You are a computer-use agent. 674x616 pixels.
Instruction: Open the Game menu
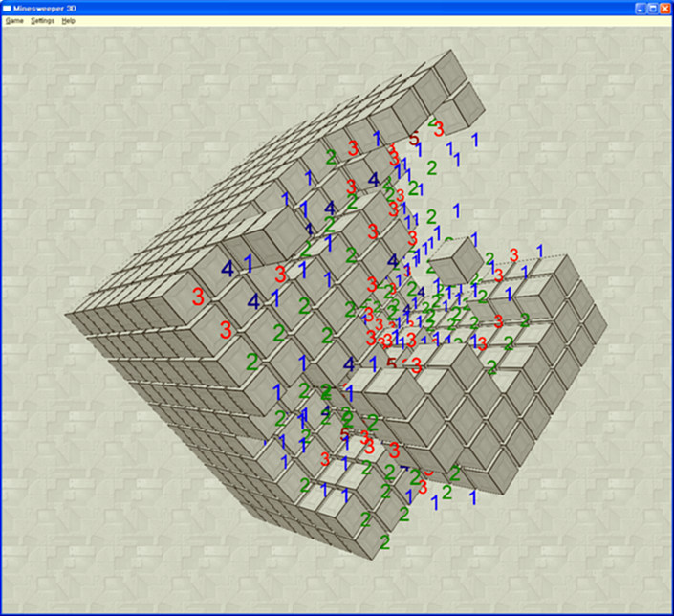pos(14,21)
